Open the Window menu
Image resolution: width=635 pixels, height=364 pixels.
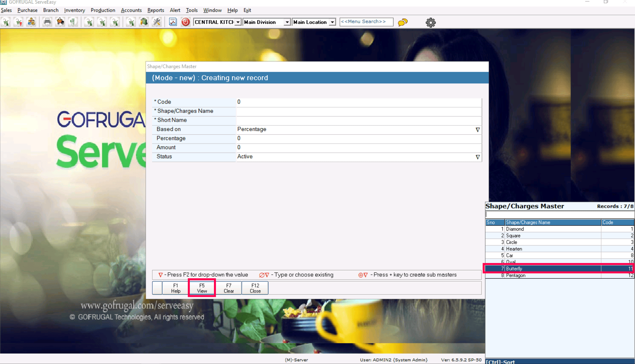pyautogui.click(x=212, y=10)
